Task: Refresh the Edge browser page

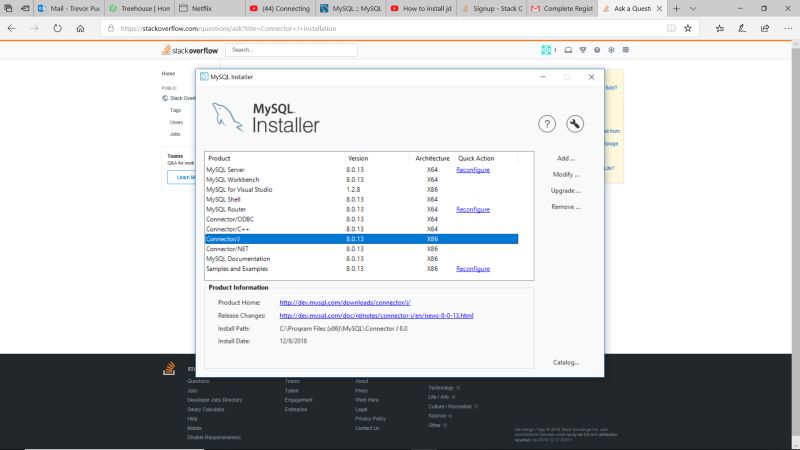Action: tap(57, 29)
